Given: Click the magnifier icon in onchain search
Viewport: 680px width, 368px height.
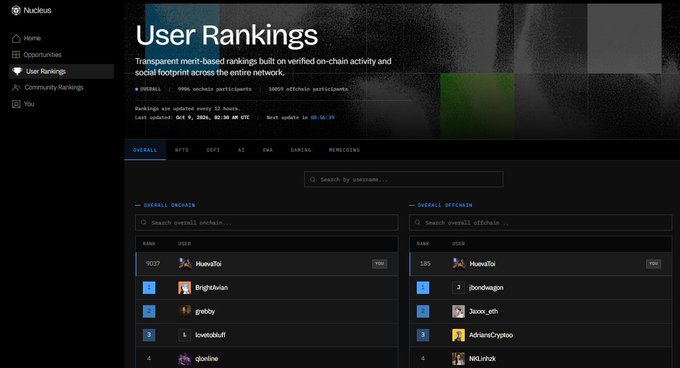Looking at the screenshot, I should tap(144, 222).
